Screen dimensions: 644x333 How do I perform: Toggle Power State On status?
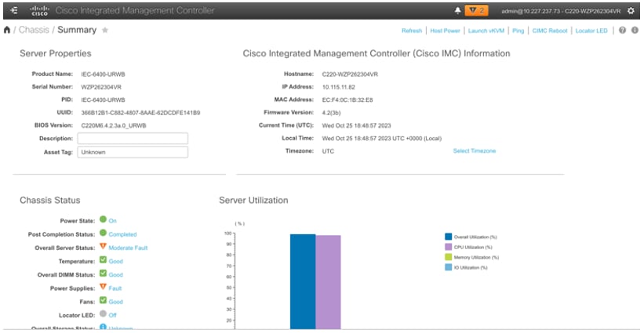[112, 221]
